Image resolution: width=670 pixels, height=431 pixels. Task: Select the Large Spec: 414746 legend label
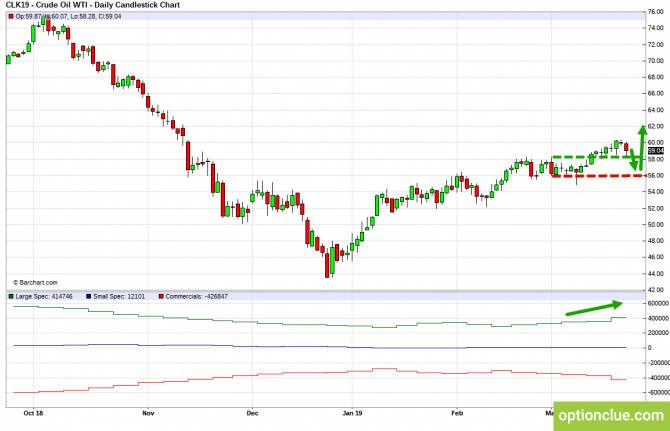[44, 296]
